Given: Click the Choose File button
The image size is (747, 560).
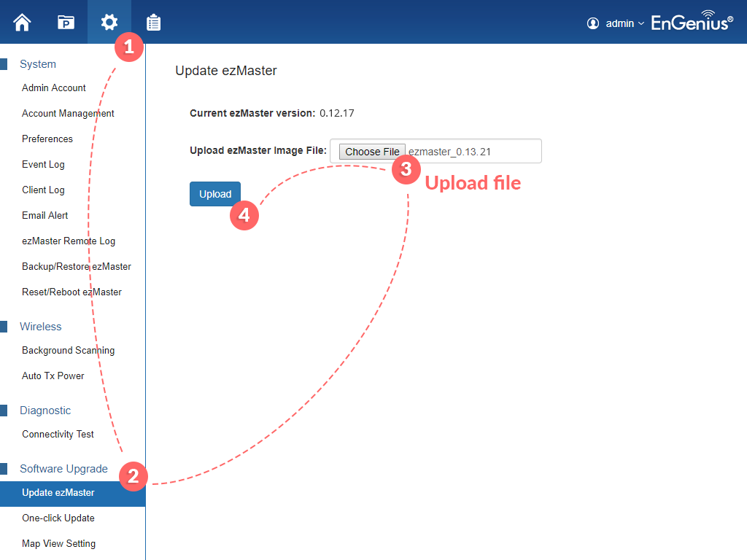Looking at the screenshot, I should (x=372, y=152).
